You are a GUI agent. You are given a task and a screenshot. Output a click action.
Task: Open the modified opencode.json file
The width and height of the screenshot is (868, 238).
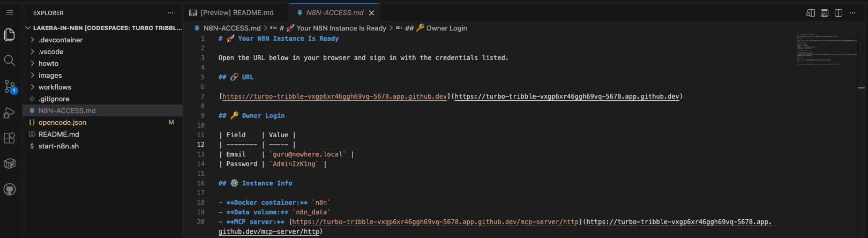[103, 122]
